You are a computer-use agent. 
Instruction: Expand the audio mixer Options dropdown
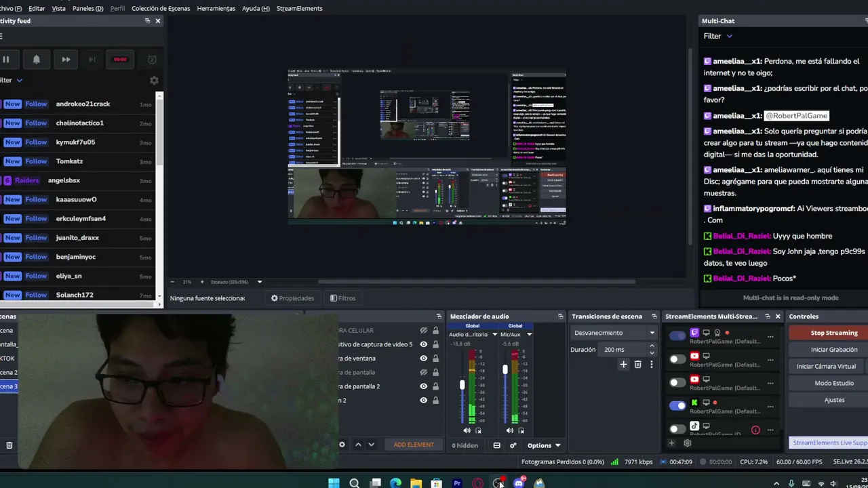point(544,445)
